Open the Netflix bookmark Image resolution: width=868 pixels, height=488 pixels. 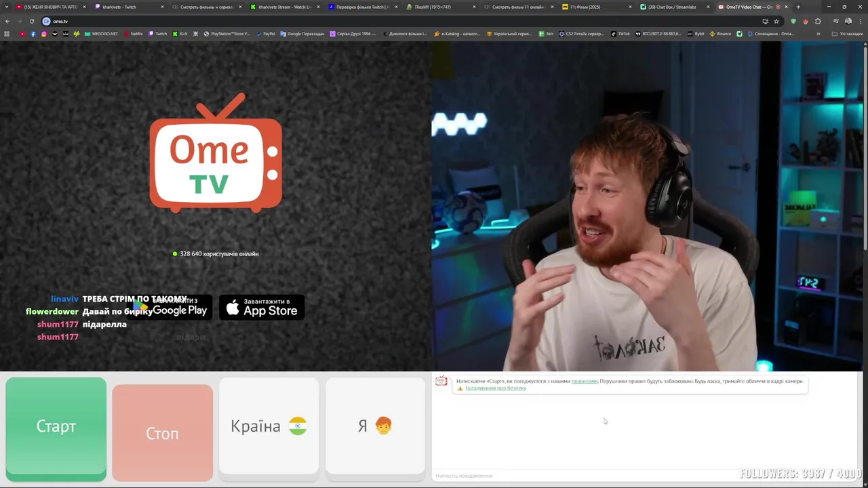pyautogui.click(x=134, y=33)
